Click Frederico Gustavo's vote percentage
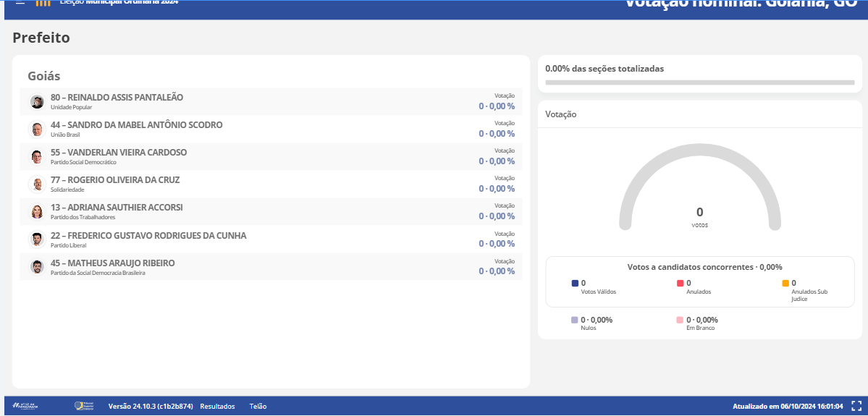 [497, 244]
